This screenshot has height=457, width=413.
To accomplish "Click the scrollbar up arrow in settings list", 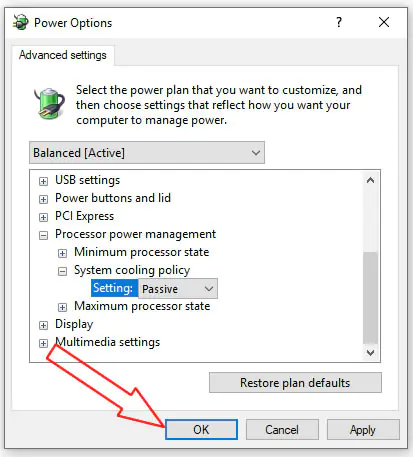I will coord(370,181).
